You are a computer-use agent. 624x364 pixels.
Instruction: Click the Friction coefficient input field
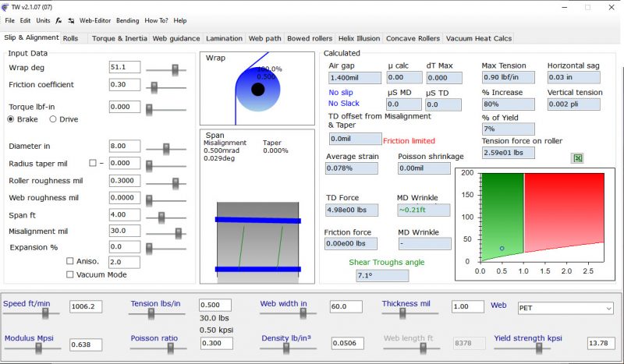click(x=124, y=84)
